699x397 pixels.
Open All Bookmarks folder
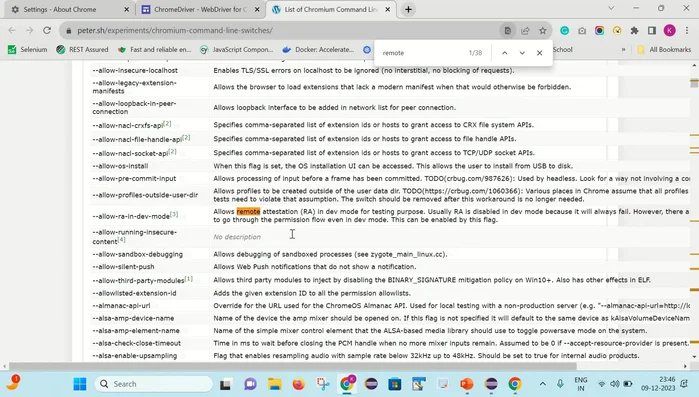[664, 49]
